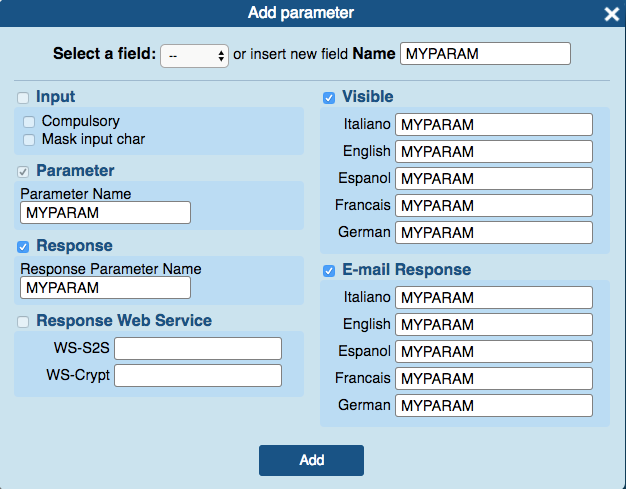Viewport: 626px width, 489px height.
Task: Uncheck the Visible checkbox
Action: coord(329,98)
